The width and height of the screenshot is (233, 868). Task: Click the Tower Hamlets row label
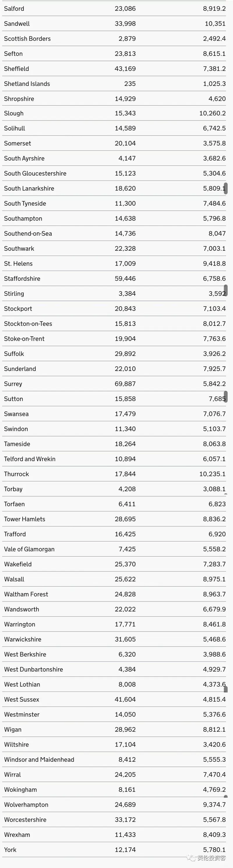coord(25,519)
